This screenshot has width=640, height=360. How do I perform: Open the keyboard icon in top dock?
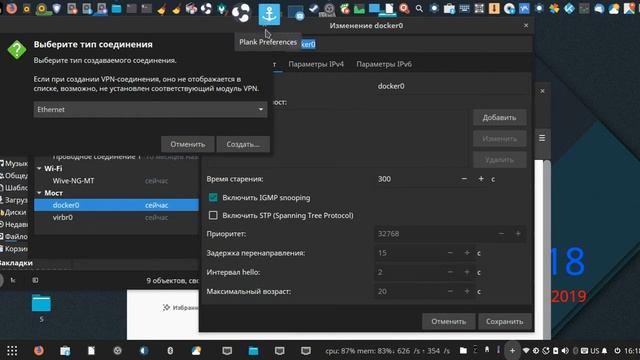click(x=464, y=8)
